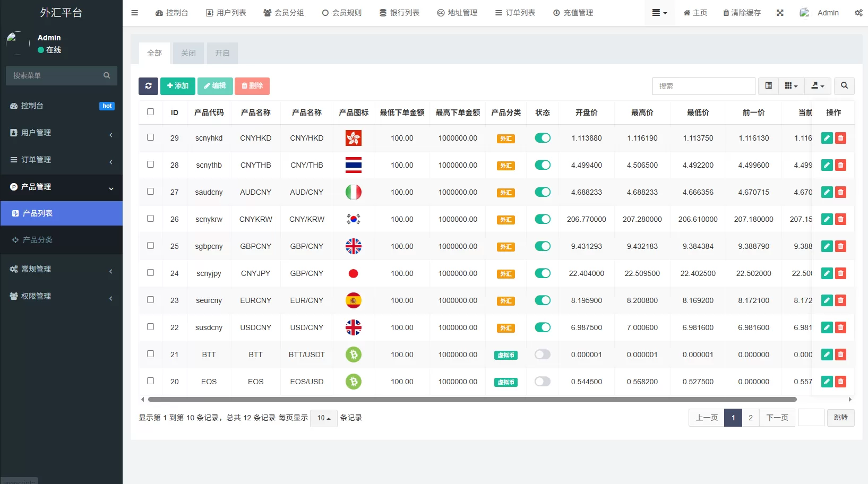The width and height of the screenshot is (868, 484).
Task: Enable the status toggle for BTT
Action: 542,354
